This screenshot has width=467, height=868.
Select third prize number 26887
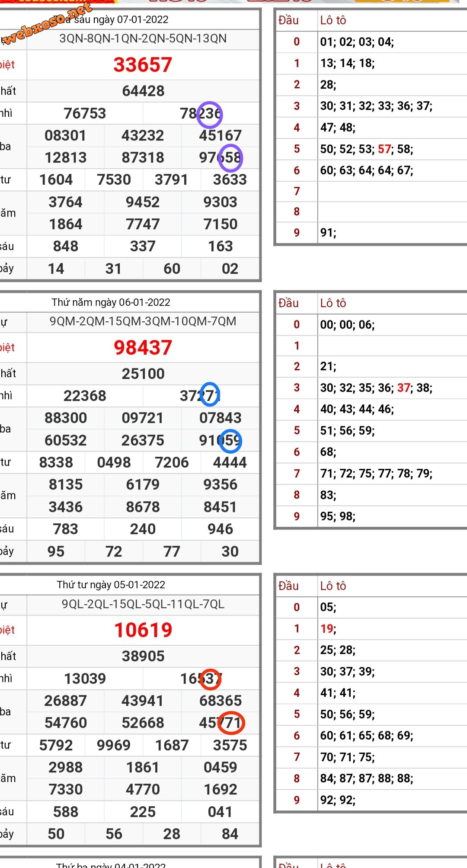[66, 701]
